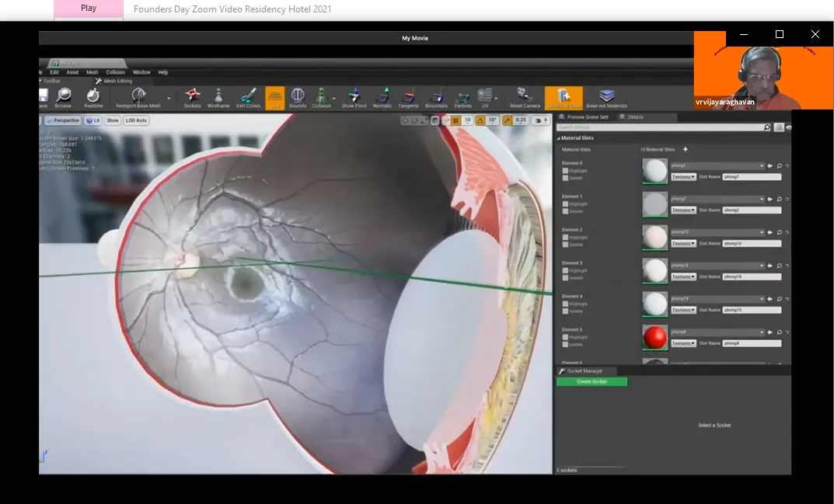Screen dimensions: 834x504
Task: Click the Play button
Action: click(x=89, y=9)
